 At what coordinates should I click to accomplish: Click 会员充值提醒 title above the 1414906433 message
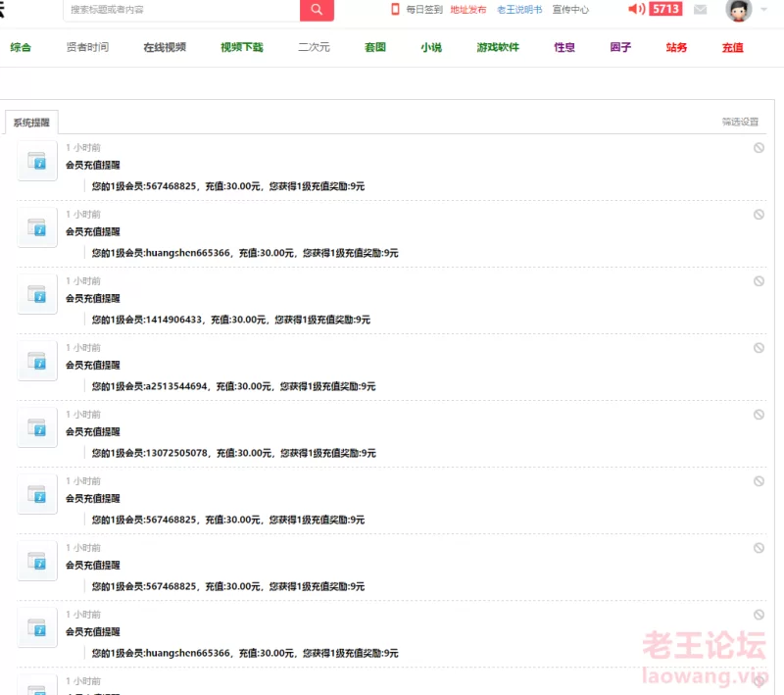pos(93,299)
